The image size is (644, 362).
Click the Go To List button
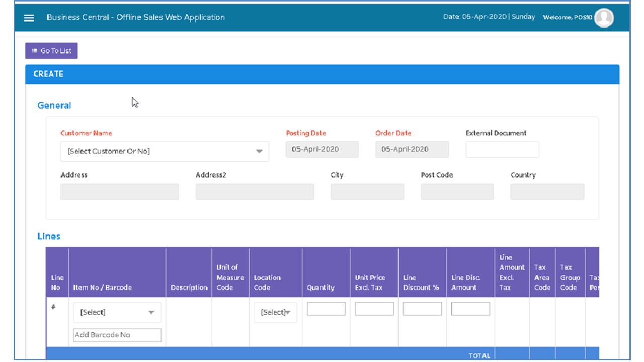pyautogui.click(x=51, y=51)
